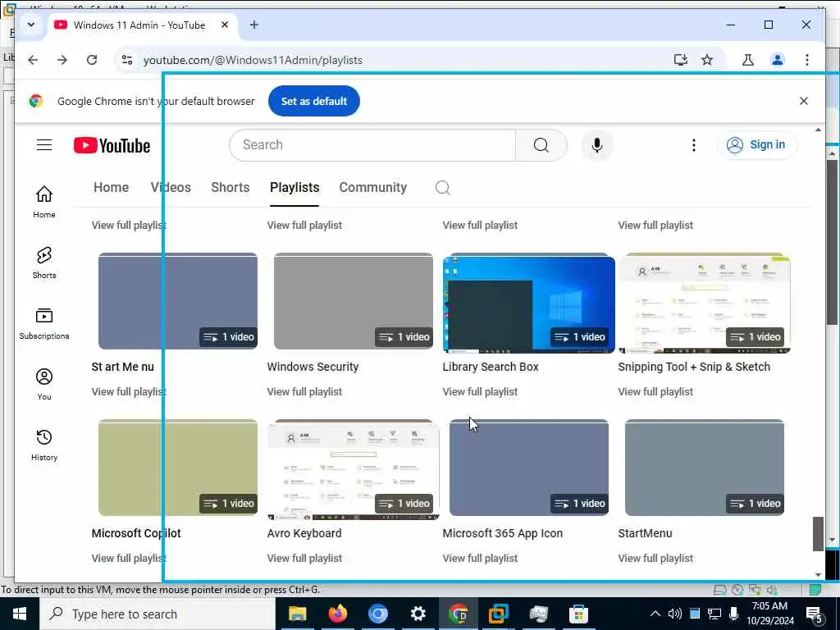View full playlist under Avro Keyboard

(304, 558)
